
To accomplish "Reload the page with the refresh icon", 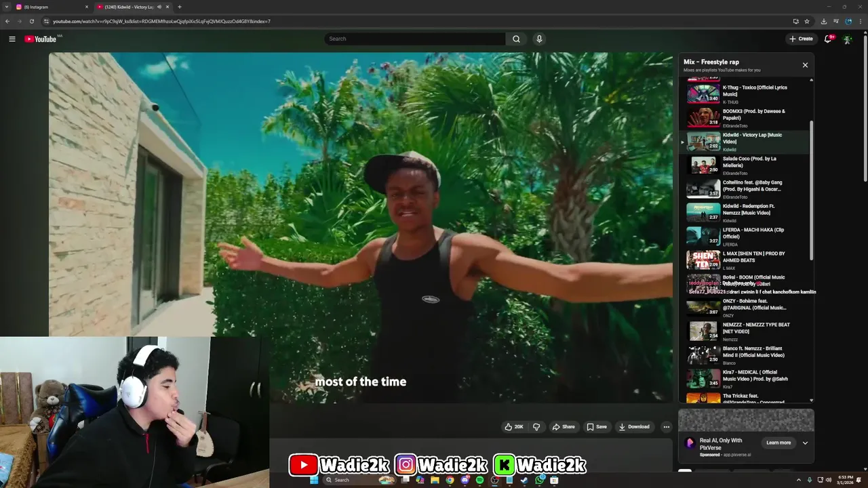I will [31, 21].
